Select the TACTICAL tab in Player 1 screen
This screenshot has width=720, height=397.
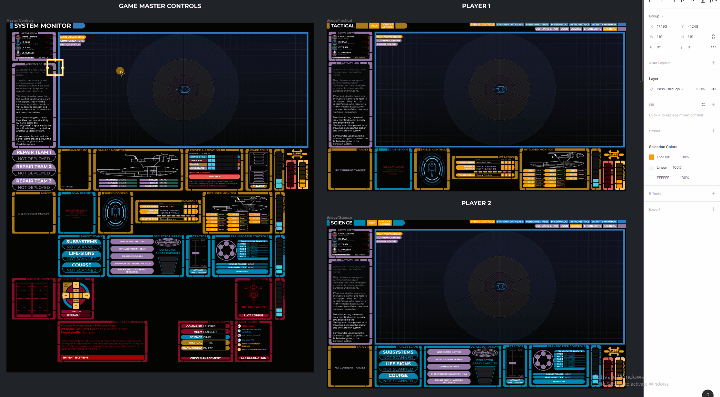[342, 26]
